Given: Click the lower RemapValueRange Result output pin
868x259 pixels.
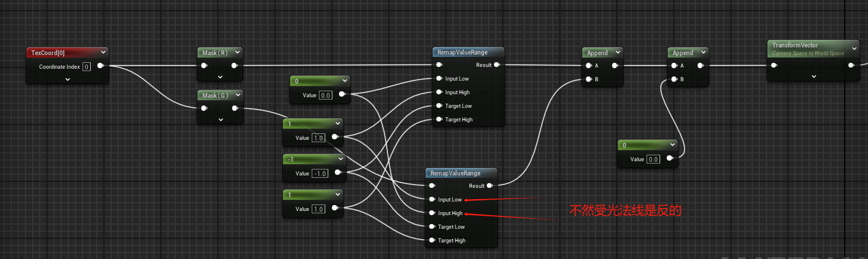Looking at the screenshot, I should pyautogui.click(x=489, y=186).
